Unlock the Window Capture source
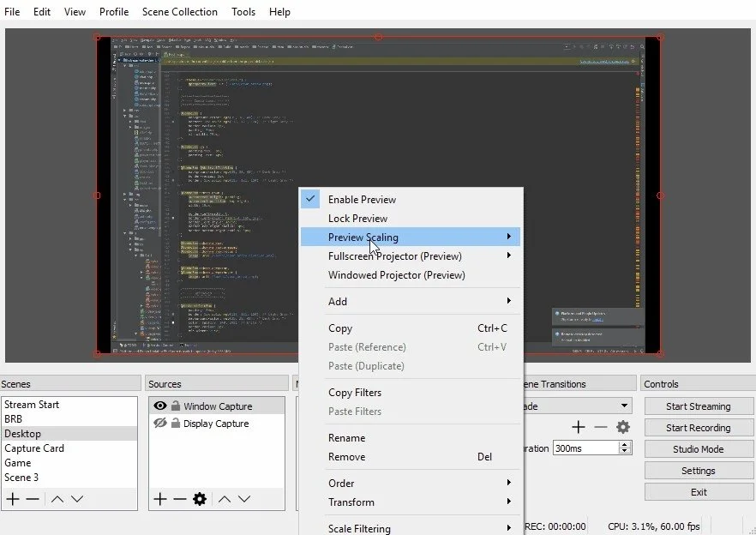Screen dimensions: 756x535 coord(175,406)
